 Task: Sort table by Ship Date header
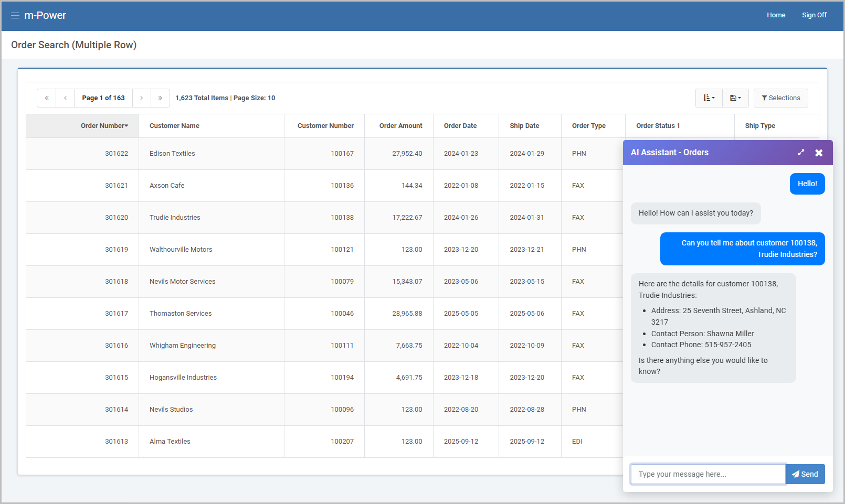(x=524, y=126)
